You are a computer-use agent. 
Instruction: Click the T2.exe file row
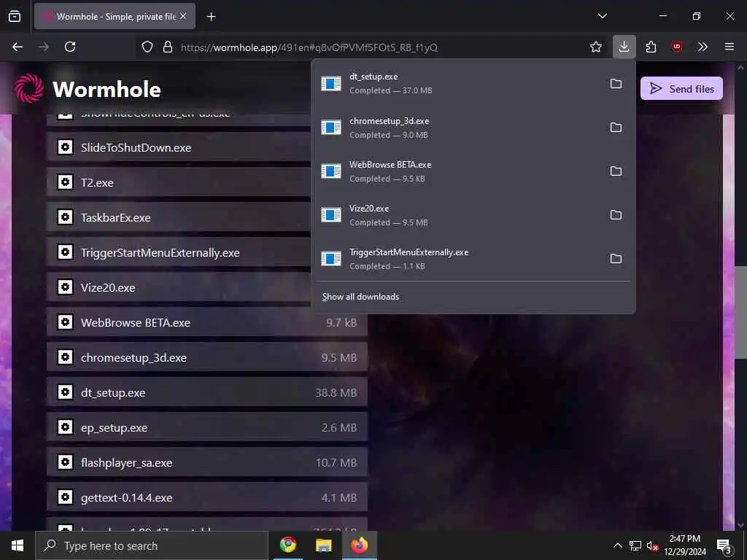pos(179,182)
